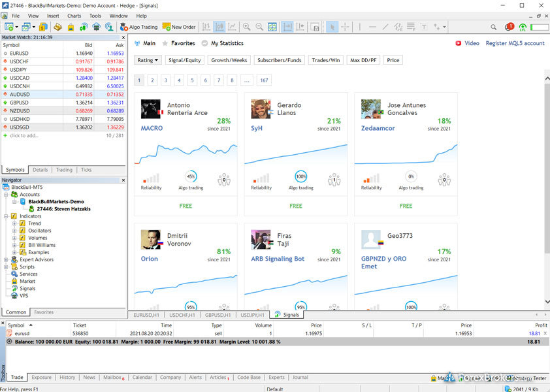Select the crosshair cursor tool
This screenshot has height=392, width=550.
[345, 27]
